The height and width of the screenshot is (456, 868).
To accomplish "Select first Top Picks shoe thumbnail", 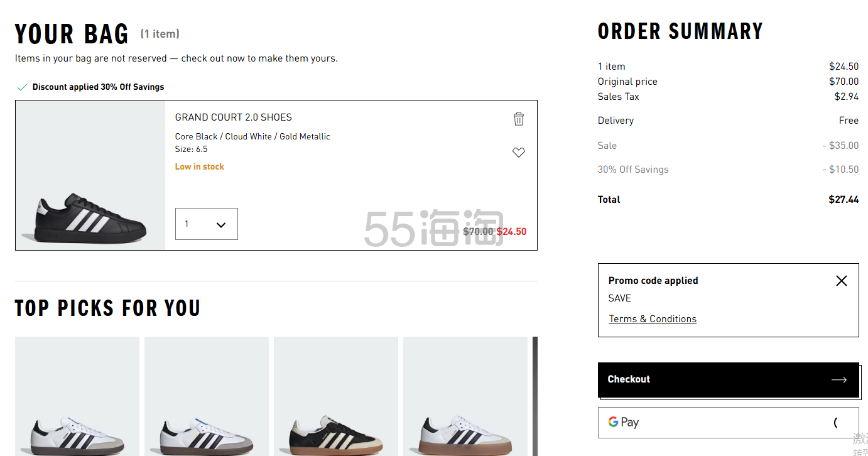I will [77, 396].
